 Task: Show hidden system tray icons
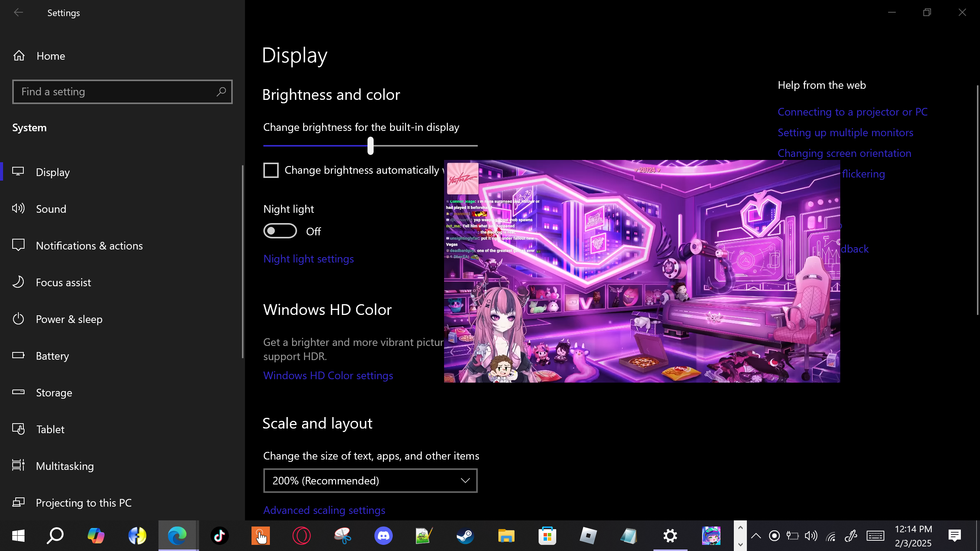(756, 536)
